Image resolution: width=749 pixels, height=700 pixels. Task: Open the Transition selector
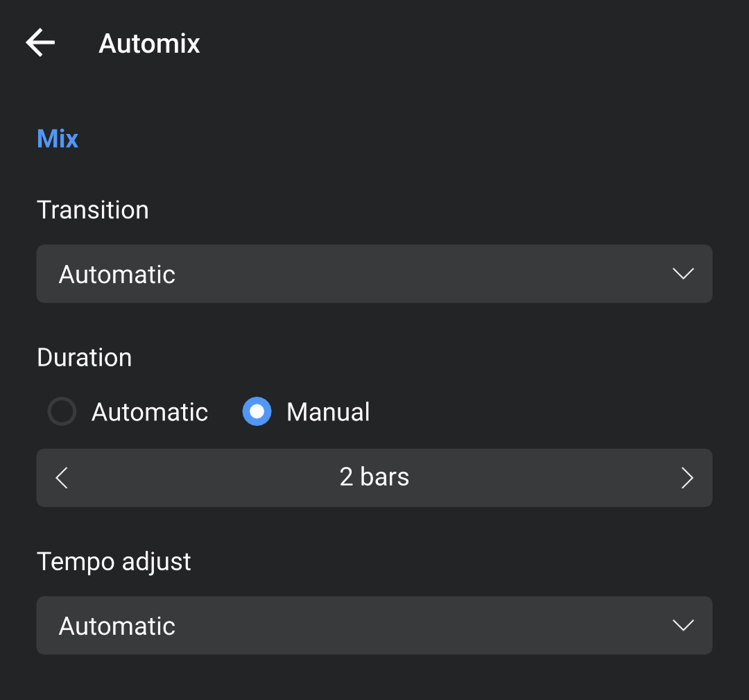[374, 274]
